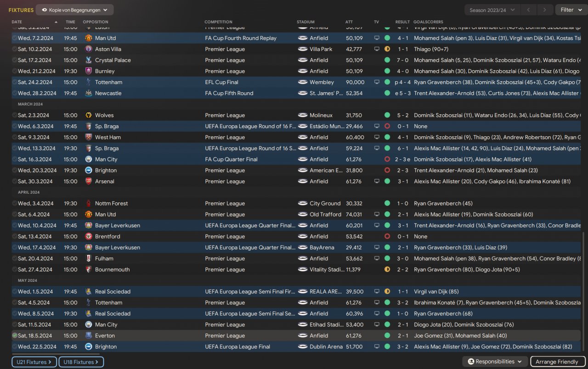Click the Dublin Arena stadium name
This screenshot has height=369, width=588.
click(326, 347)
